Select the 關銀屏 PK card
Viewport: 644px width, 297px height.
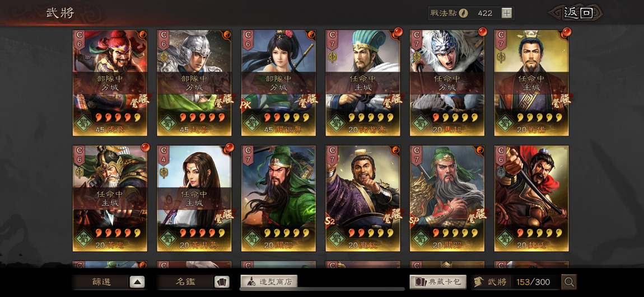(x=278, y=83)
